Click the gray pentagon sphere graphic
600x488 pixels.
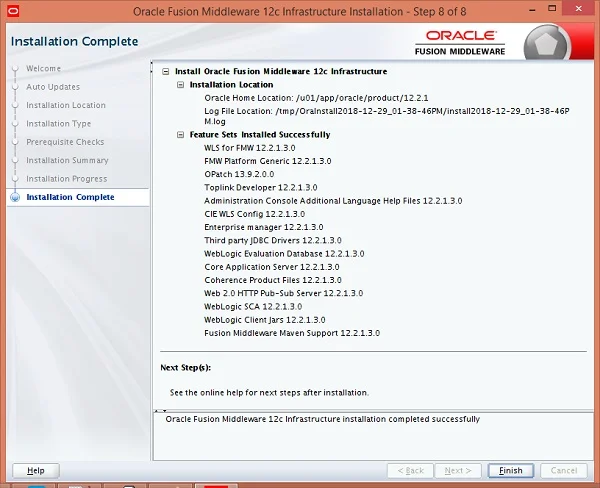(x=546, y=44)
